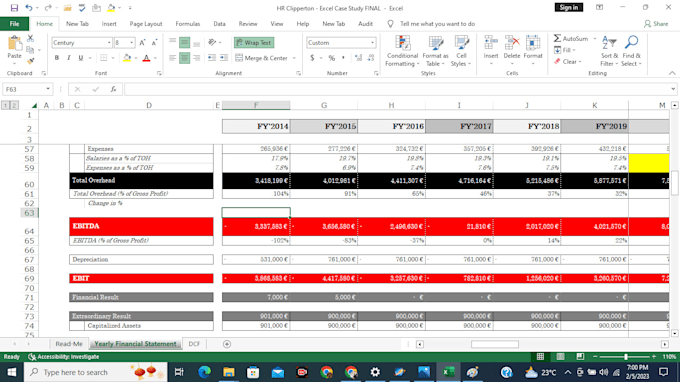This screenshot has width=680, height=382.
Task: Open the Borders dropdown arrow
Action: pos(113,58)
